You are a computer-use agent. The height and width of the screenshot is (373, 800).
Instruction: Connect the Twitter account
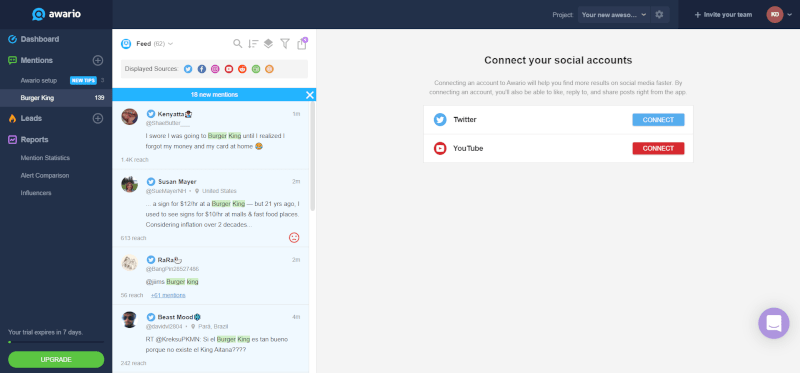click(658, 120)
